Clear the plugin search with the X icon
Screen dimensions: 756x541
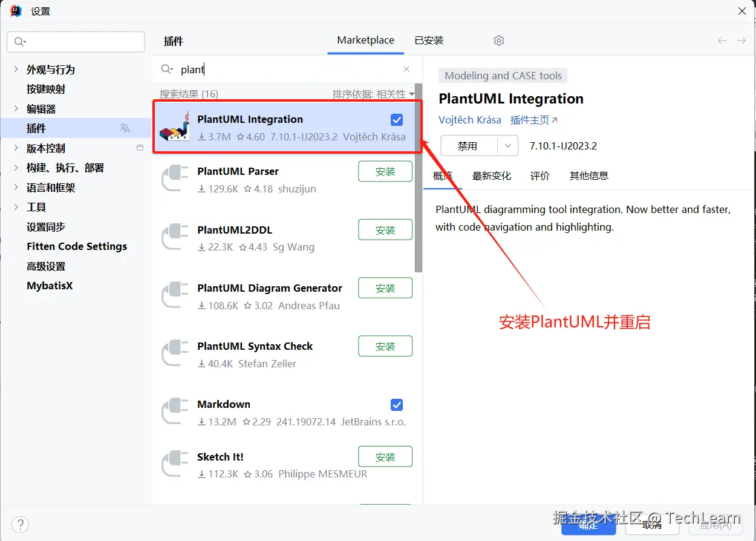(406, 69)
